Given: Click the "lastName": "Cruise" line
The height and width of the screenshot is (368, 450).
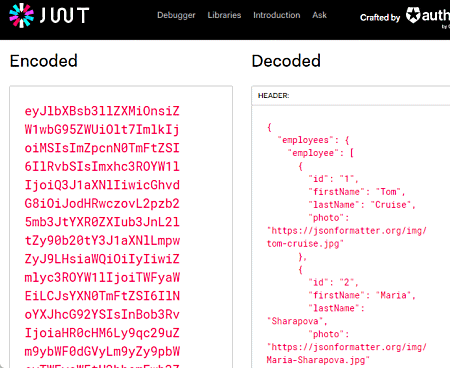Looking at the screenshot, I should 362,205.
